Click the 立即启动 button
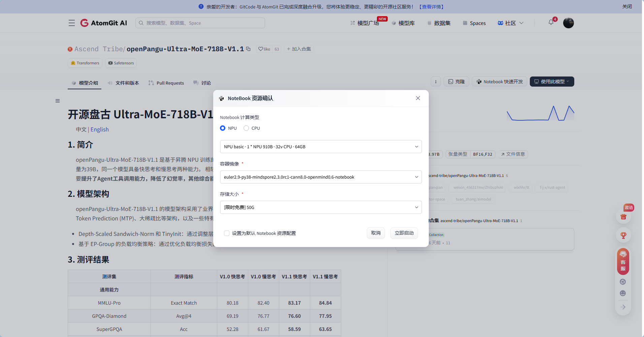 pos(404,233)
